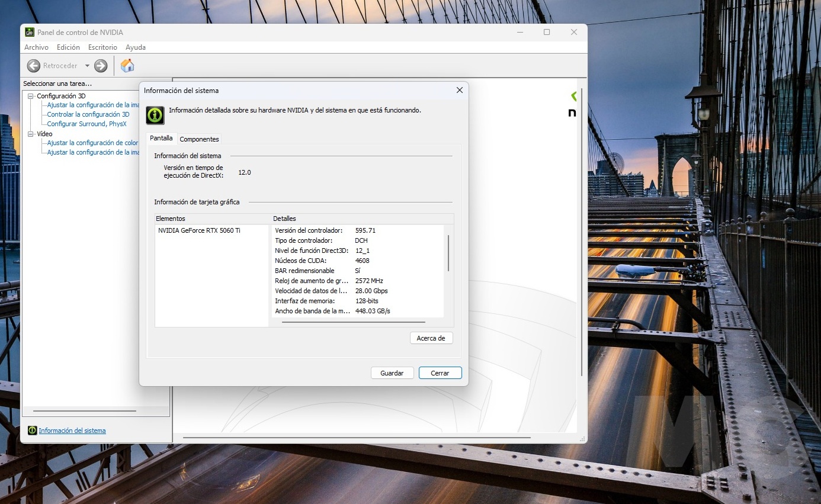
Task: Open the Ayuda menu
Action: click(136, 47)
